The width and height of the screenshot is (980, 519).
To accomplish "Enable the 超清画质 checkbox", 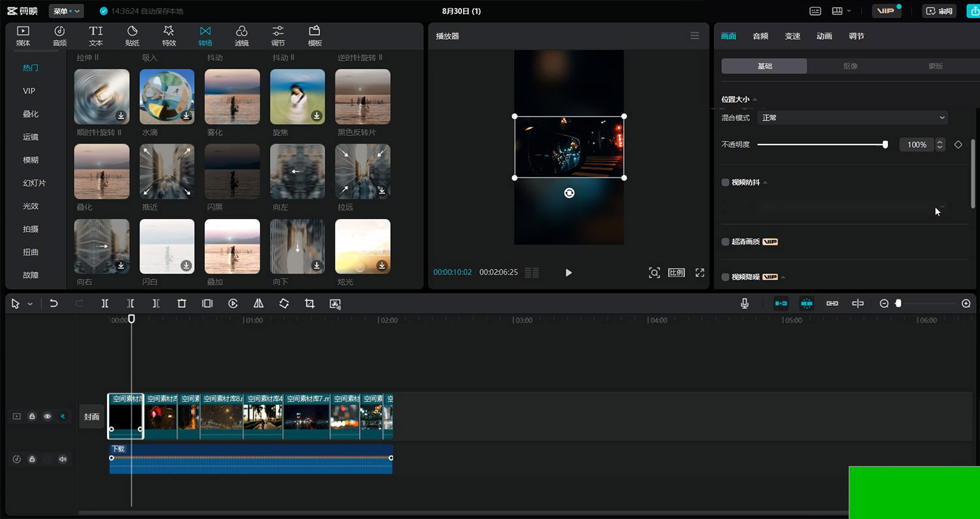I will pos(725,242).
